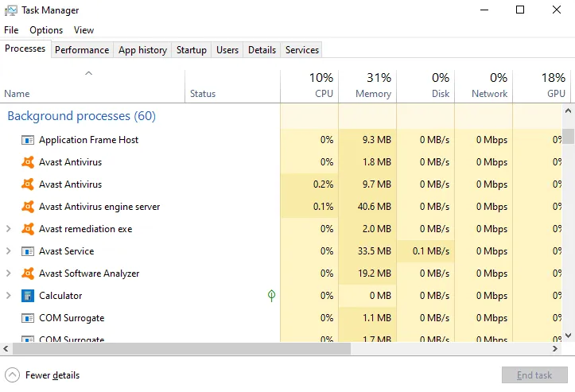Click the vertical scrollbar up arrow

[x=568, y=111]
